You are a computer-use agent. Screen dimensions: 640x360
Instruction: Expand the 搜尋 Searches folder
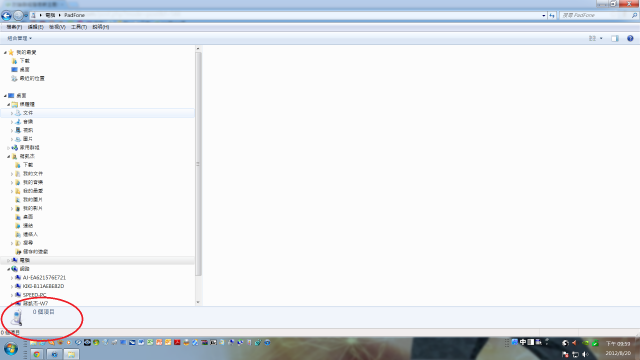(x=12, y=243)
